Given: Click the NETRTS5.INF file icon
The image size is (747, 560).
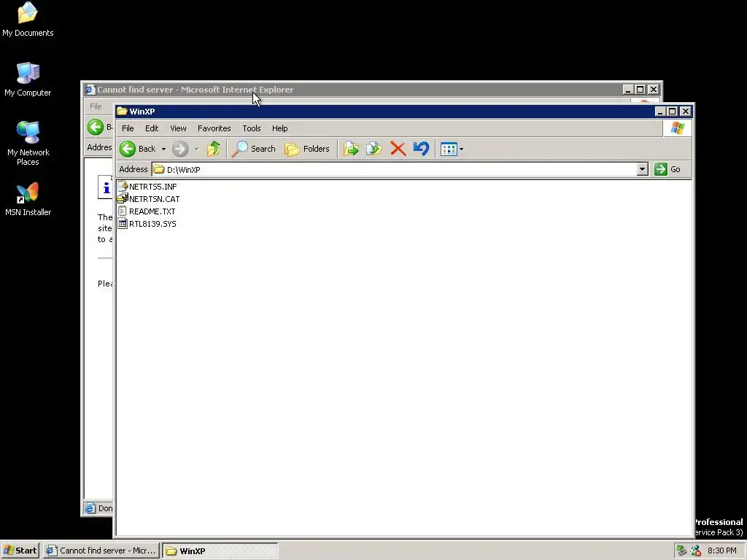Looking at the screenshot, I should [x=123, y=186].
